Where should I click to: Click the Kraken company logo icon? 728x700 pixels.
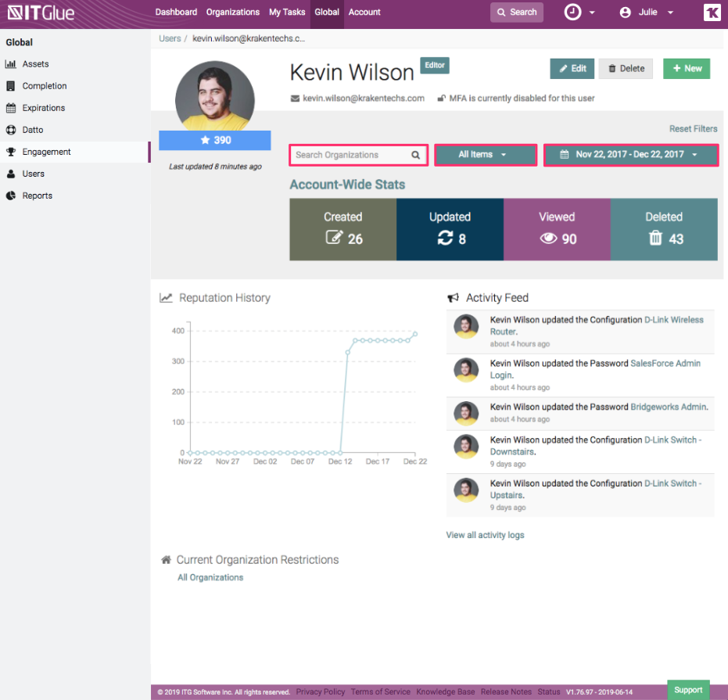click(x=712, y=13)
